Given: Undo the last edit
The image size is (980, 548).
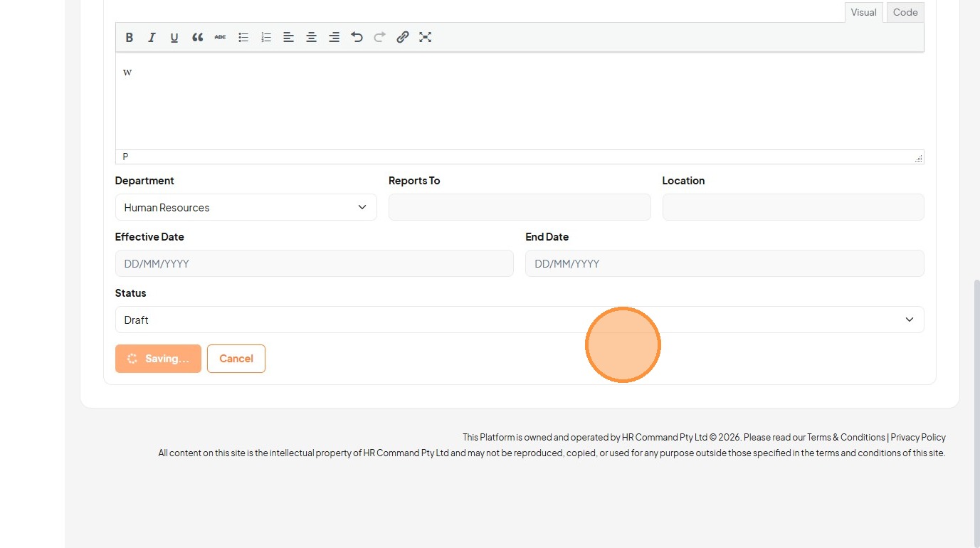Looking at the screenshot, I should click(x=357, y=38).
